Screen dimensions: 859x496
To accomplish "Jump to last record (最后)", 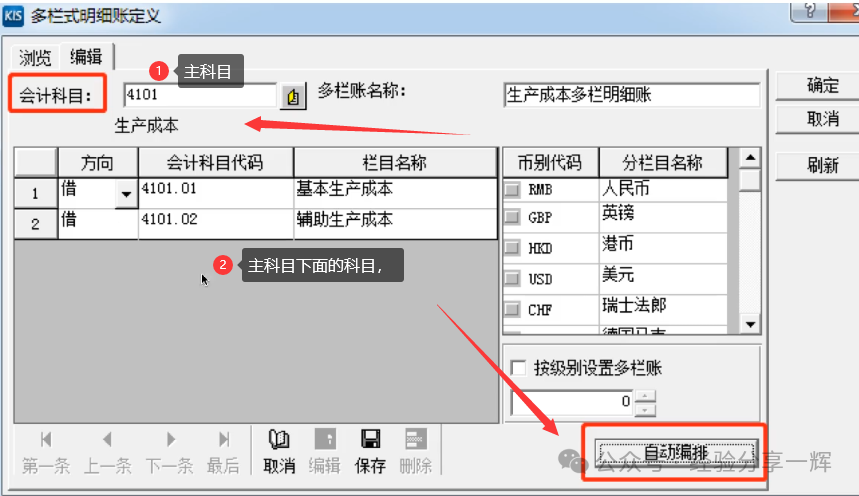I will tap(224, 440).
